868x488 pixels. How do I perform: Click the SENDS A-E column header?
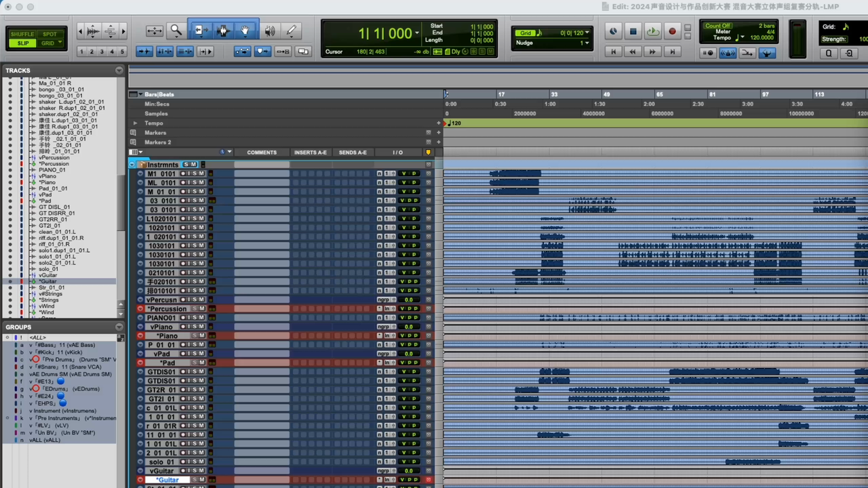(353, 152)
